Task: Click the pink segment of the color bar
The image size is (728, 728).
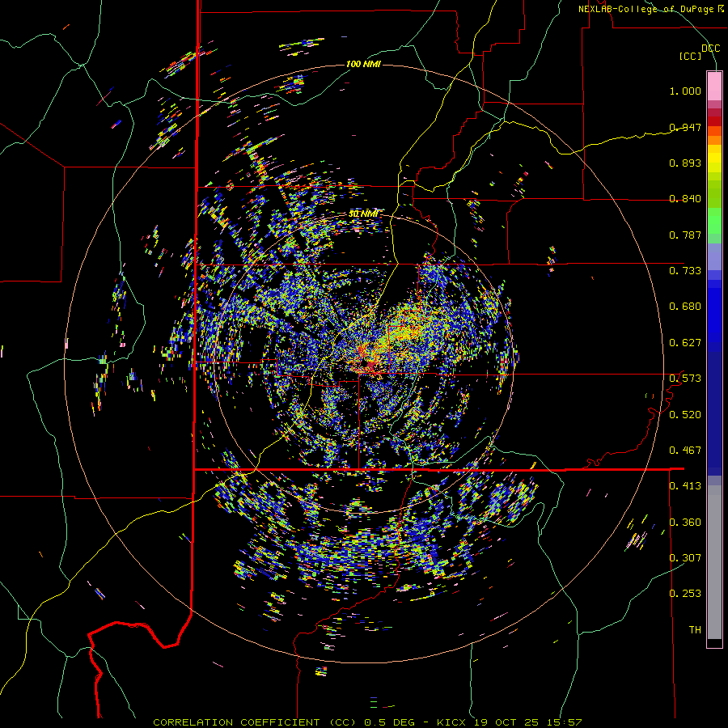Action: coord(714,87)
